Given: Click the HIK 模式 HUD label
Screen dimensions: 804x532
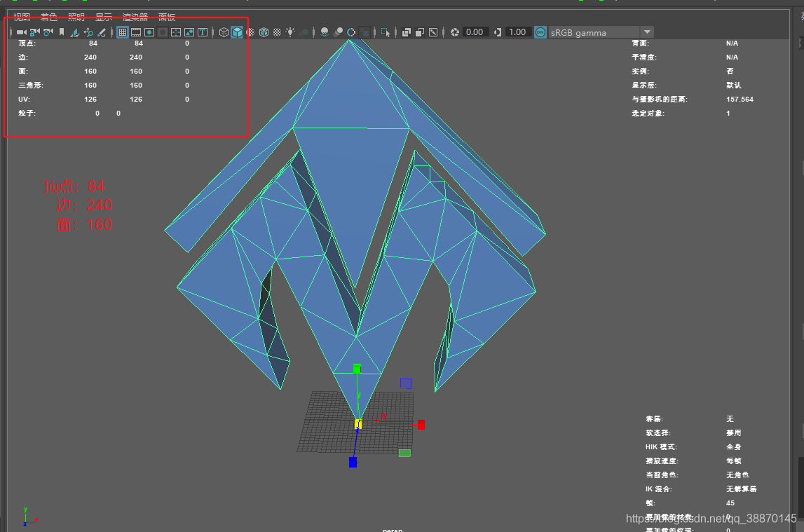Looking at the screenshot, I should tap(661, 446).
